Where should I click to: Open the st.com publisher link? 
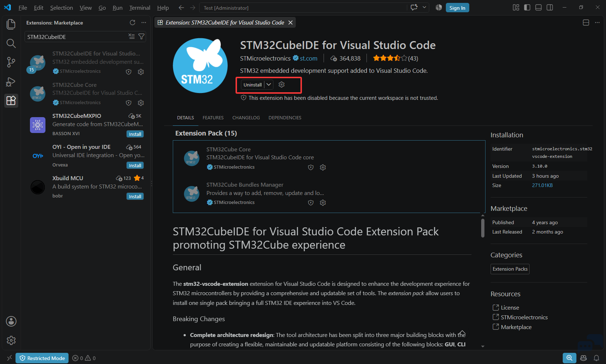[308, 58]
